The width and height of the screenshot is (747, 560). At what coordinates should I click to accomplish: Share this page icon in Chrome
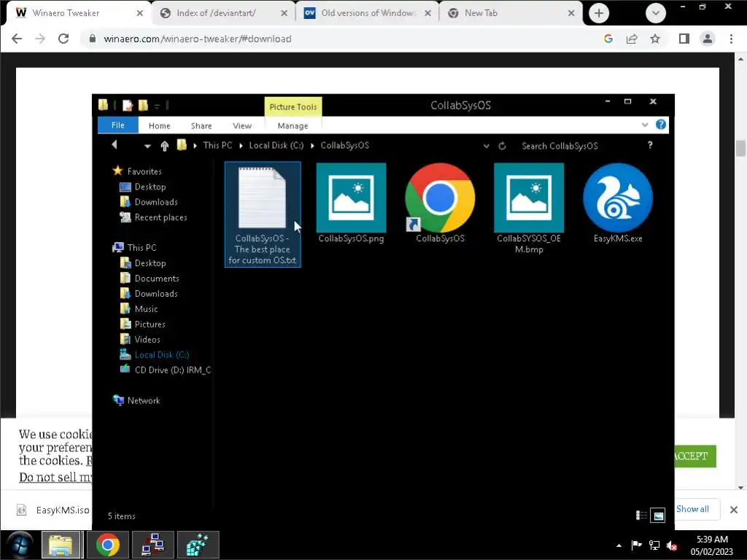(632, 39)
